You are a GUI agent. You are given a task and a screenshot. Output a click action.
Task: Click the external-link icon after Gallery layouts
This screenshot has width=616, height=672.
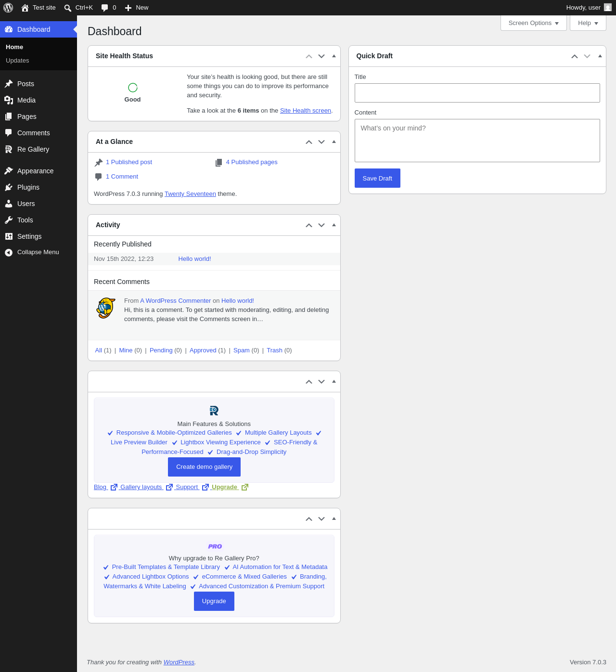(169, 487)
